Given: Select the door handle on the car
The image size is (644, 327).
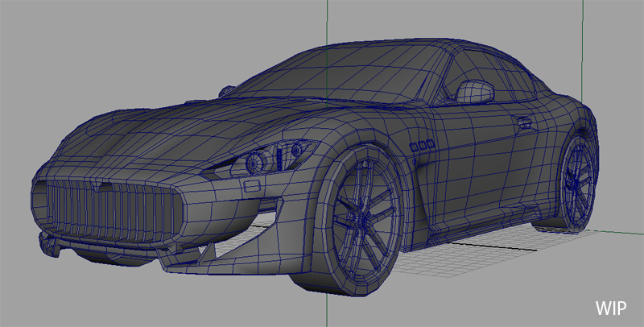Looking at the screenshot, I should point(524,122).
